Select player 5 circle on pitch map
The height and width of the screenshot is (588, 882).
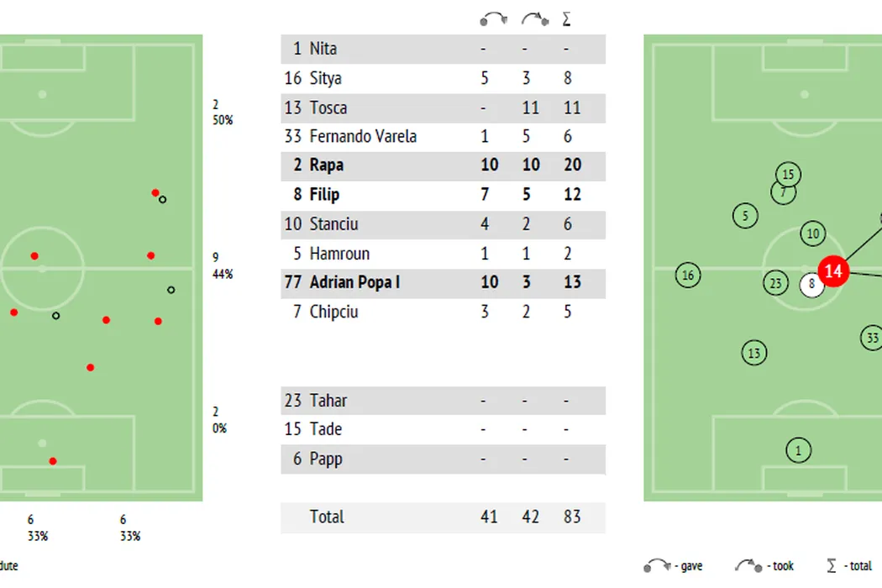click(x=745, y=216)
